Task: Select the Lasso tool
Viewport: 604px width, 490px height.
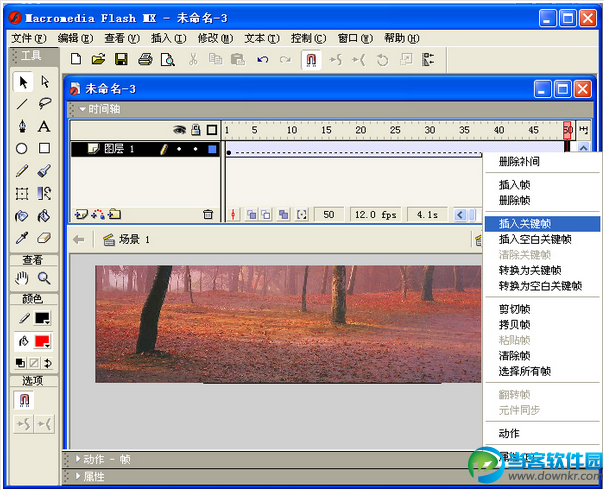Action: pos(45,104)
